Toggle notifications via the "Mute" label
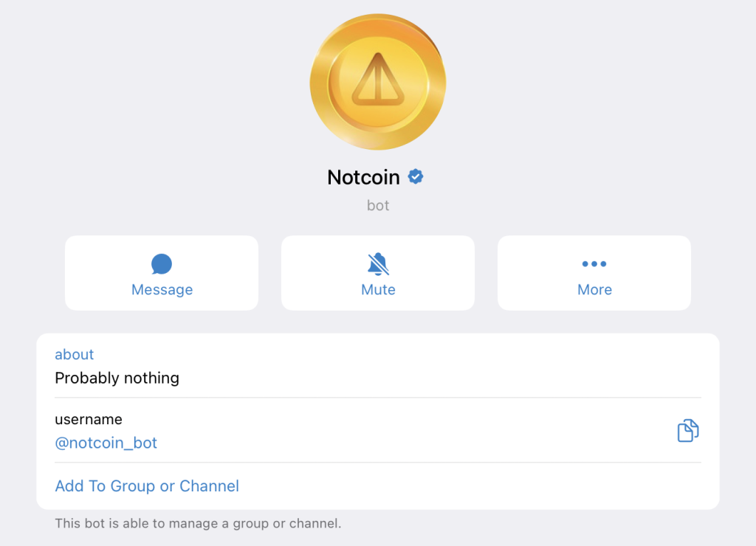Image resolution: width=756 pixels, height=546 pixels. 378,290
